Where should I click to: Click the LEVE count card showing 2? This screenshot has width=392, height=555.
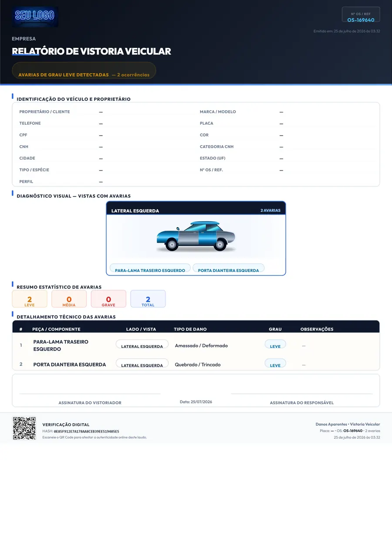click(x=30, y=299)
